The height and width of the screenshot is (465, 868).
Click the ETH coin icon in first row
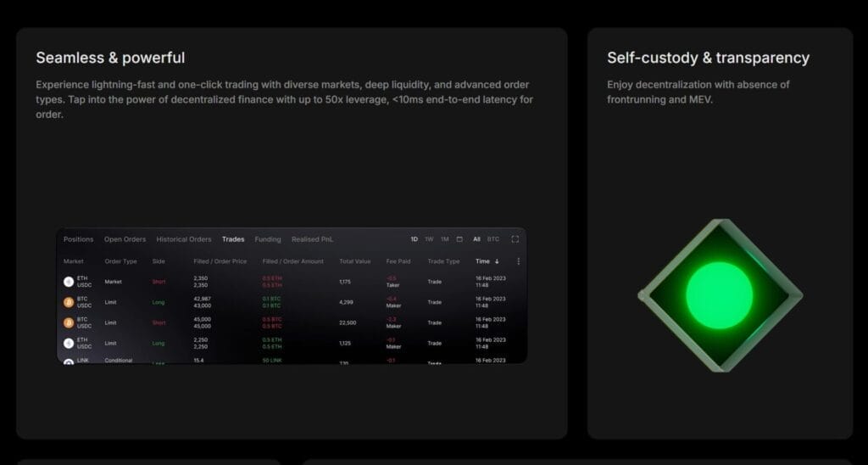tap(69, 282)
